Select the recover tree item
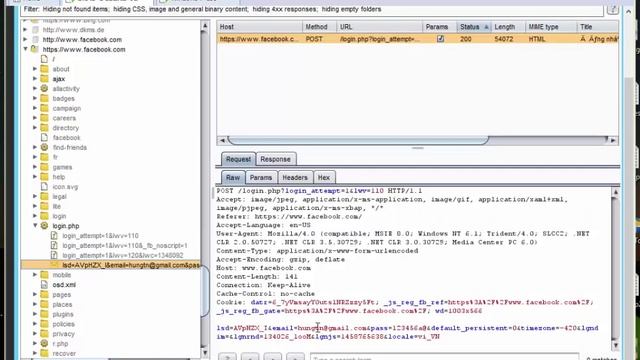This screenshot has width=640, height=360. pos(64,353)
